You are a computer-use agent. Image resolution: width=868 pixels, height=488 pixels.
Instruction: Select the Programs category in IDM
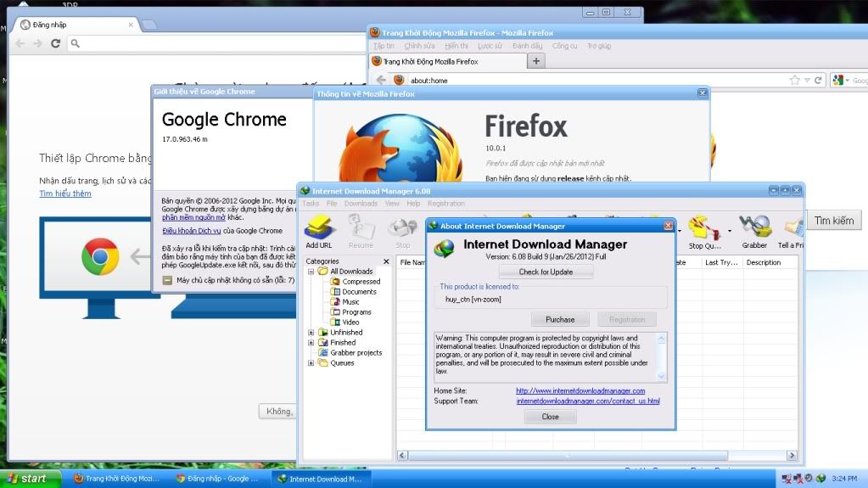click(351, 311)
